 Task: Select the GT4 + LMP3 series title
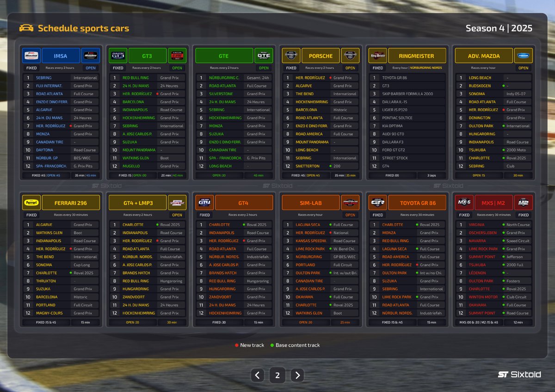[138, 202]
